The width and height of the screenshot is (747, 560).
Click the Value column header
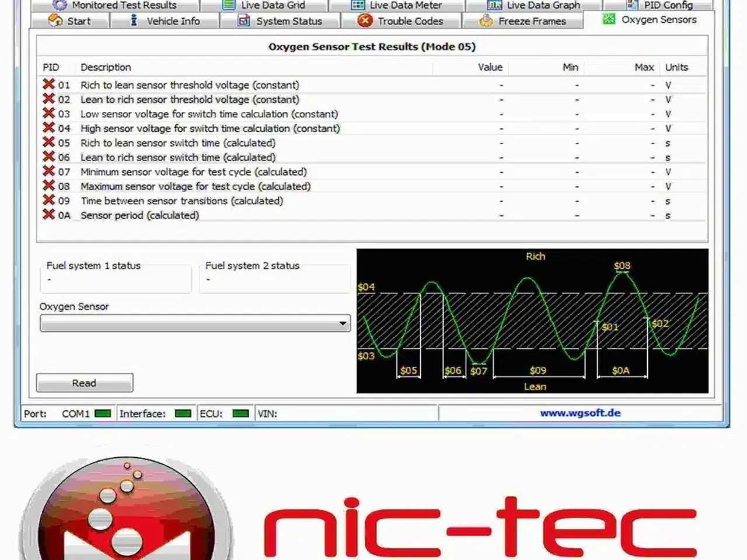pyautogui.click(x=490, y=67)
